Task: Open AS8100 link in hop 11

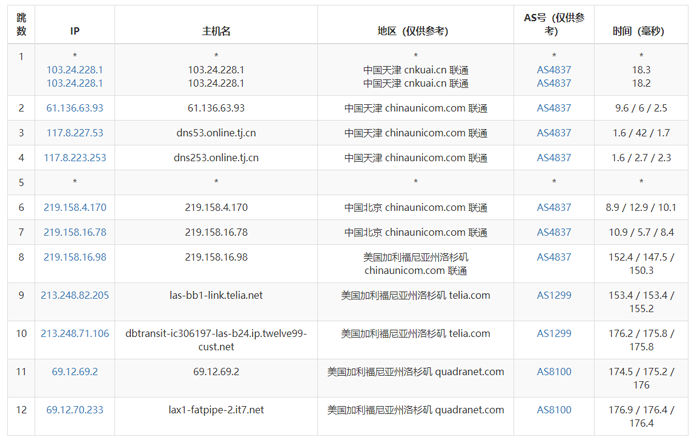Action: tap(554, 372)
